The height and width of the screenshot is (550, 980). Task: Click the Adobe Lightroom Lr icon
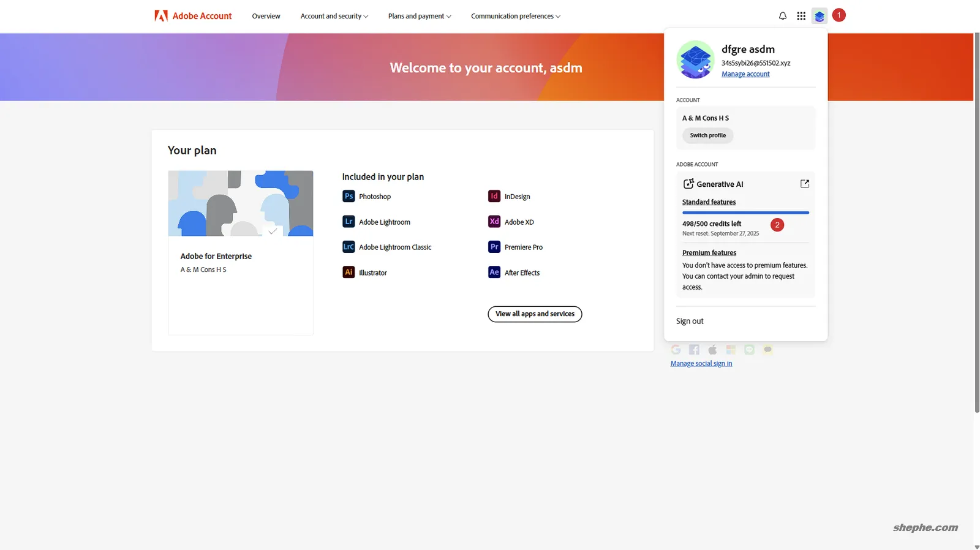click(x=349, y=222)
